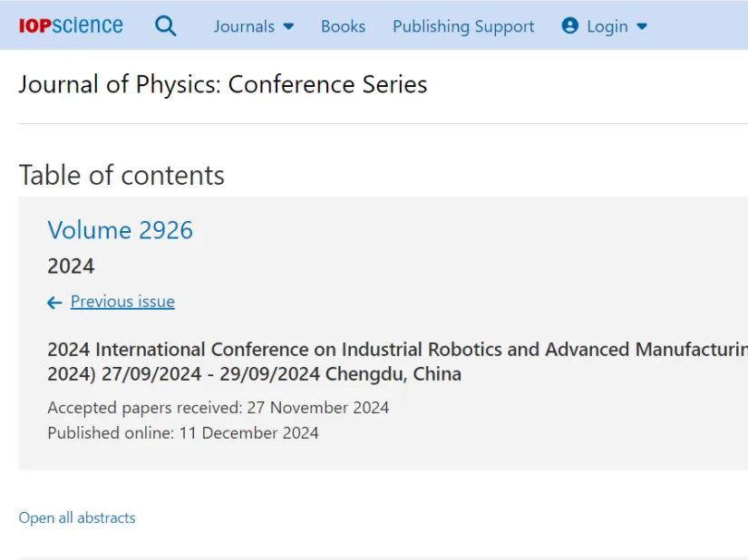Navigate to the Previous issue link
The image size is (748, 560).
122,302
